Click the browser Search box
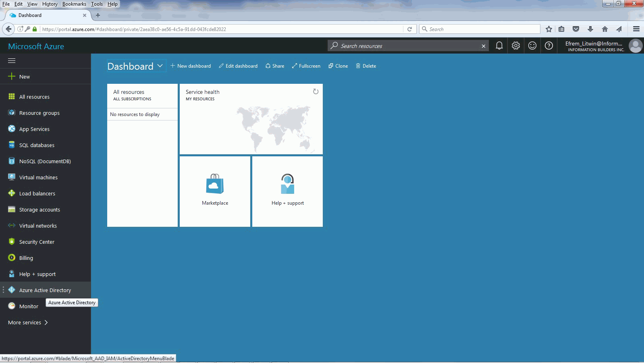This screenshot has width=644, height=363. coord(480,29)
